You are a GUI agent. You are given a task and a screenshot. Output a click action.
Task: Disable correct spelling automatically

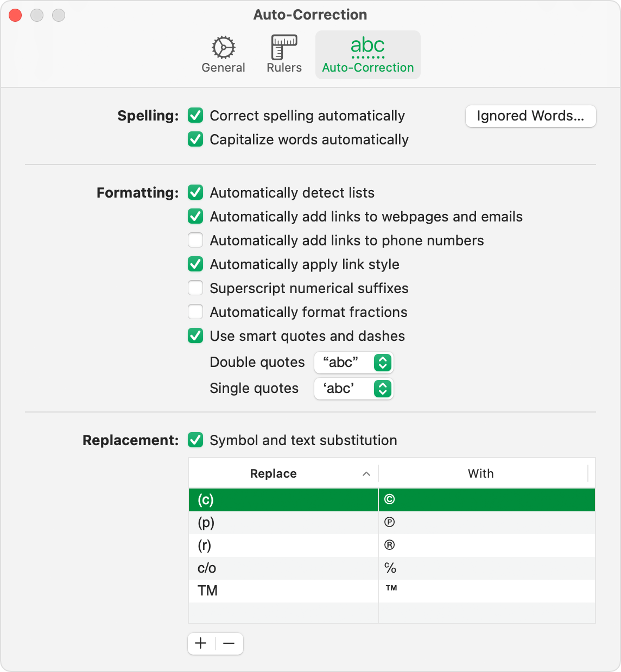coord(195,116)
